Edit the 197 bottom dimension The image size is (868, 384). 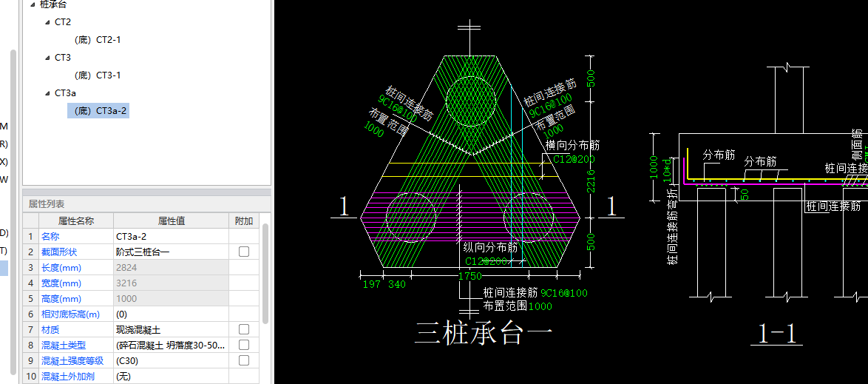[x=371, y=284]
